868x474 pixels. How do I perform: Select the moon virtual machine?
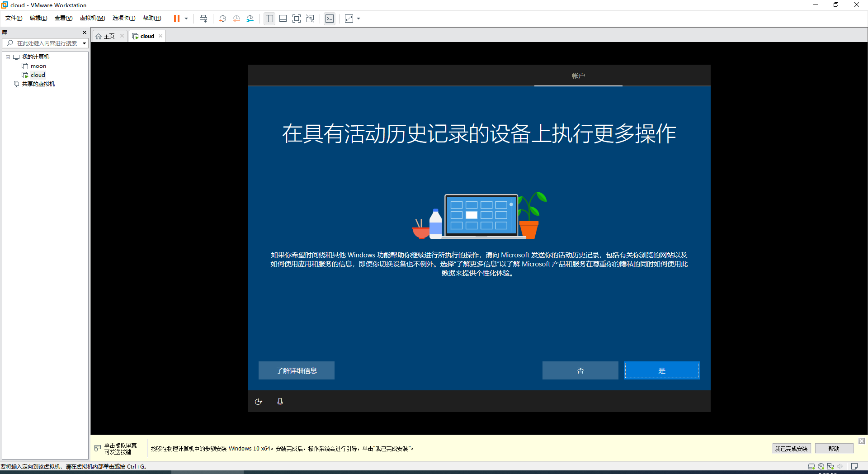(x=38, y=66)
